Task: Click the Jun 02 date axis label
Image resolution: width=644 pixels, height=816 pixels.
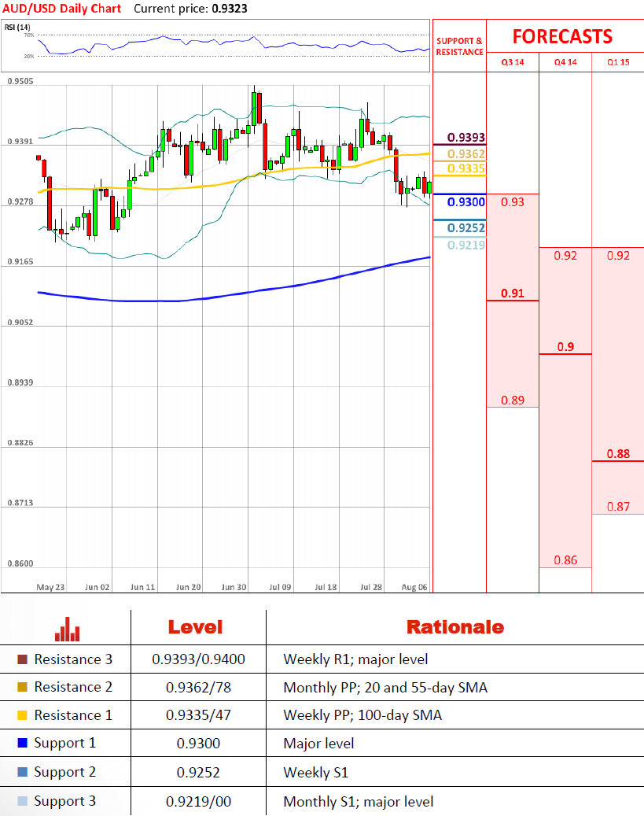Action: 98,587
